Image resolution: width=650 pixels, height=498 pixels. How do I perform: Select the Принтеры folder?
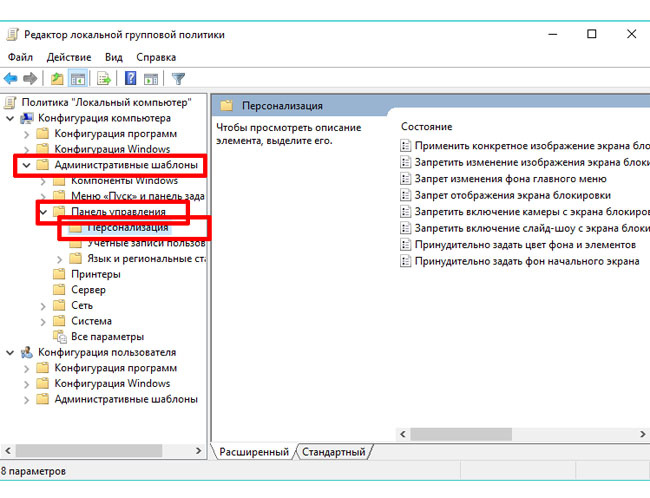(96, 274)
